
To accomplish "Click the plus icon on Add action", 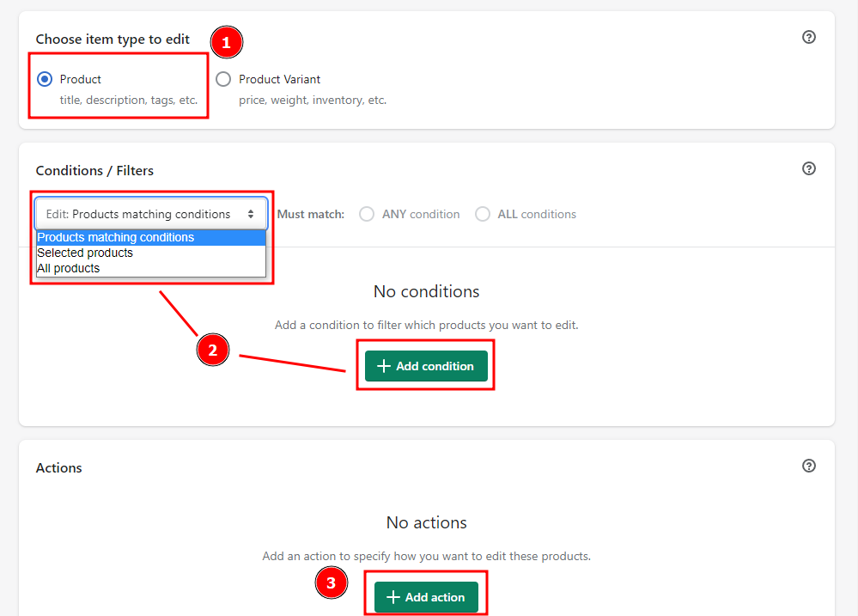I will 393,597.
